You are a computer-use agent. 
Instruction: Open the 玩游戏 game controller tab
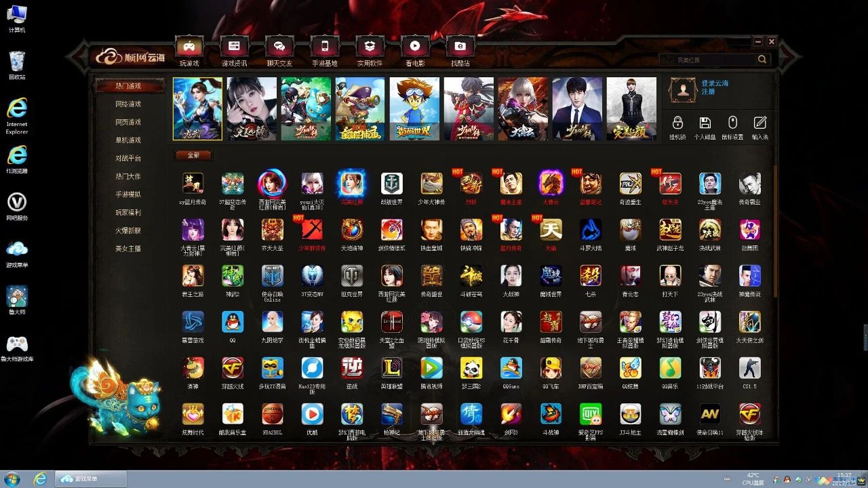(x=189, y=52)
